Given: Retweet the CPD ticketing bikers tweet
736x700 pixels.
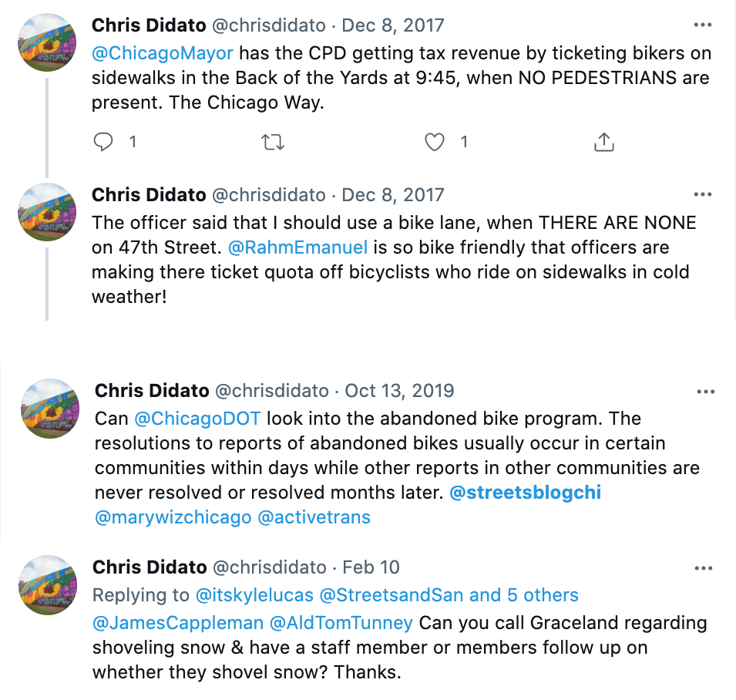Looking at the screenshot, I should [x=271, y=142].
